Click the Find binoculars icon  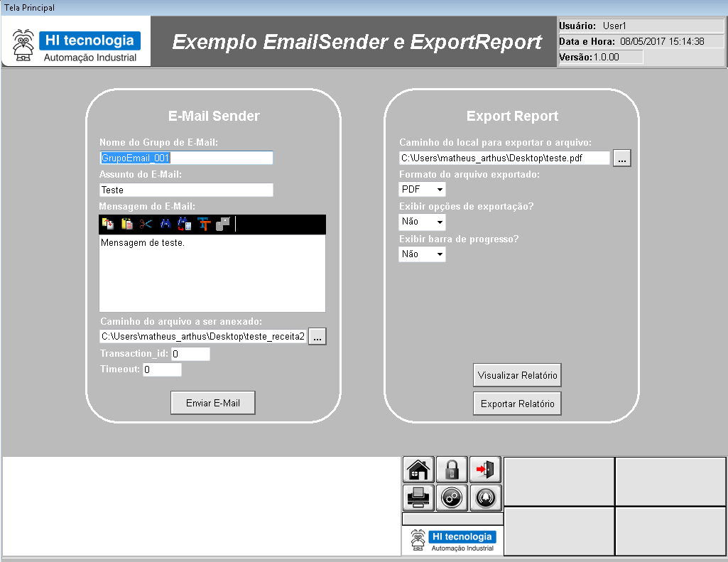(165, 224)
